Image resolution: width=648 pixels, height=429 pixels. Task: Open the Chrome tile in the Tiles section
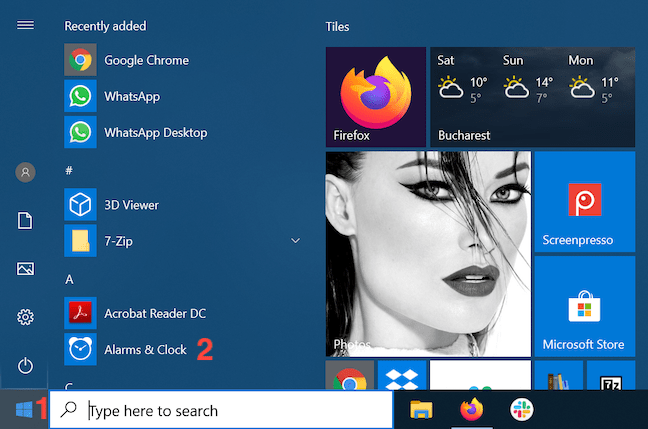click(350, 375)
